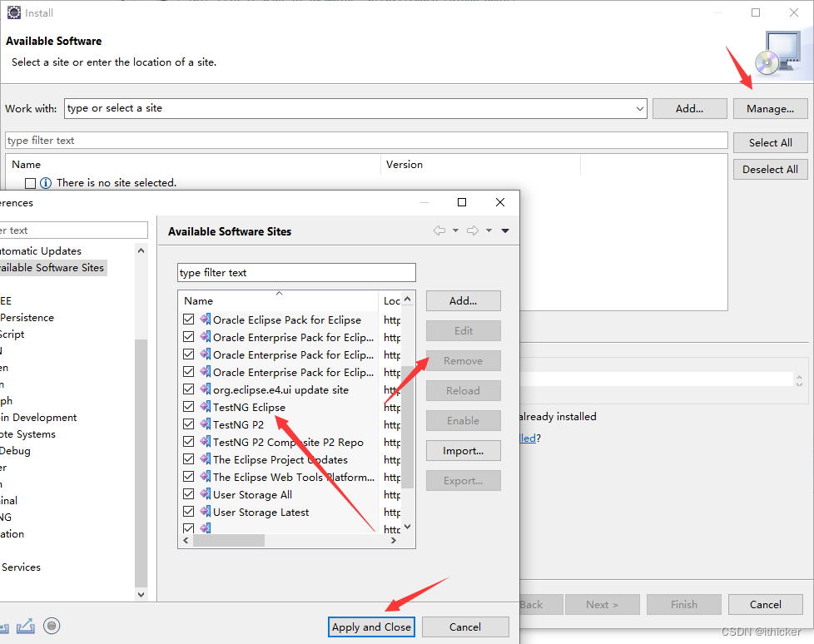The width and height of the screenshot is (814, 644).
Task: Click the Version column header in Install
Action: point(480,165)
